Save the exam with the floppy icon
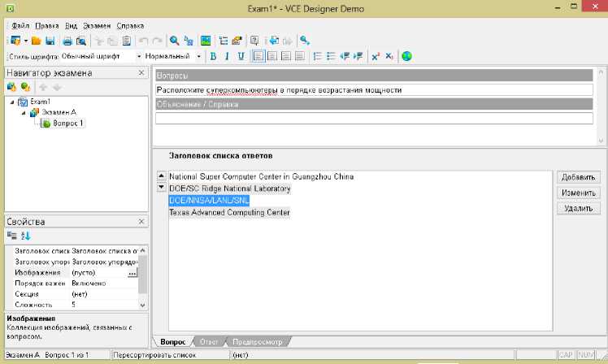The image size is (608, 364). point(50,41)
